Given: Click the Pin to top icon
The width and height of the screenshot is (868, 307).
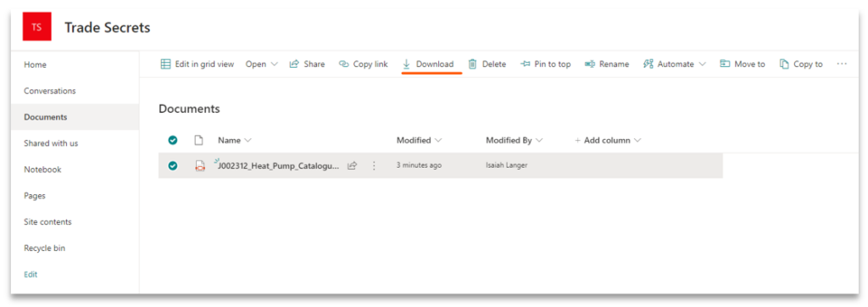Looking at the screenshot, I should [526, 64].
